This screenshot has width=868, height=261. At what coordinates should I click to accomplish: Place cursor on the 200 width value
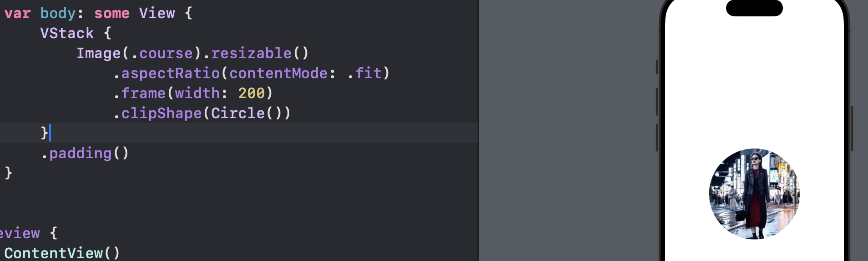252,93
